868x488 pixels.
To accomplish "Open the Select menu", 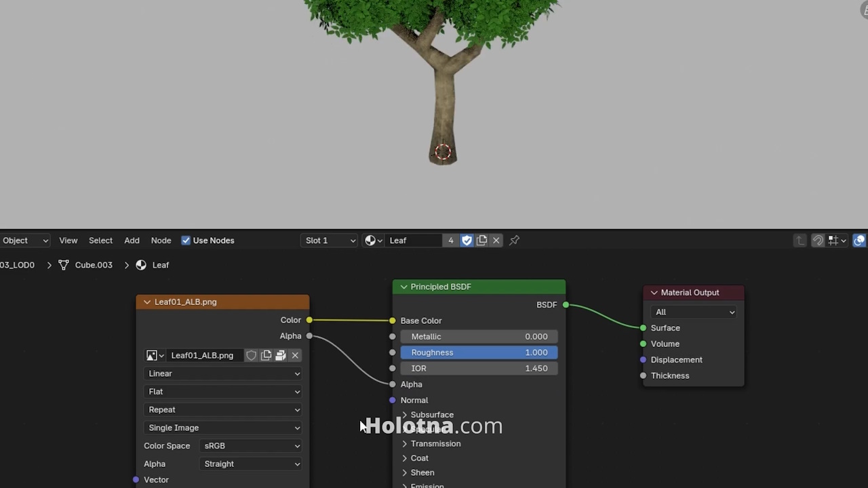I will (x=100, y=240).
